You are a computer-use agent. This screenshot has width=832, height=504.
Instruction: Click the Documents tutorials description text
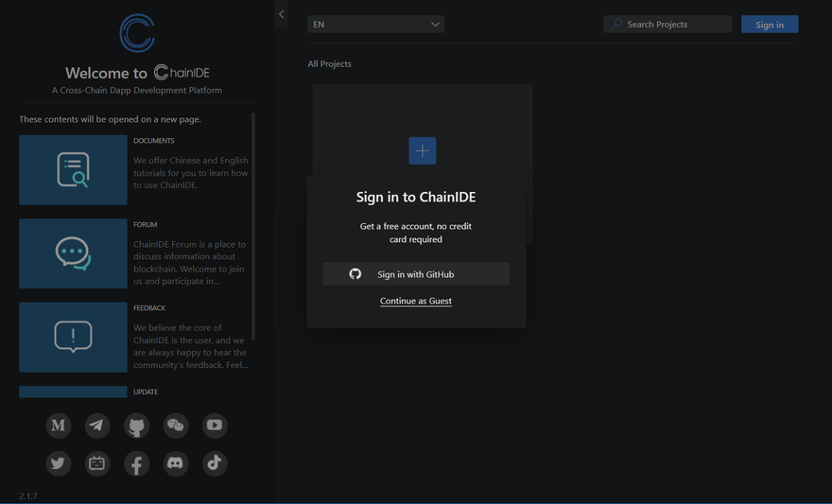[x=190, y=172]
